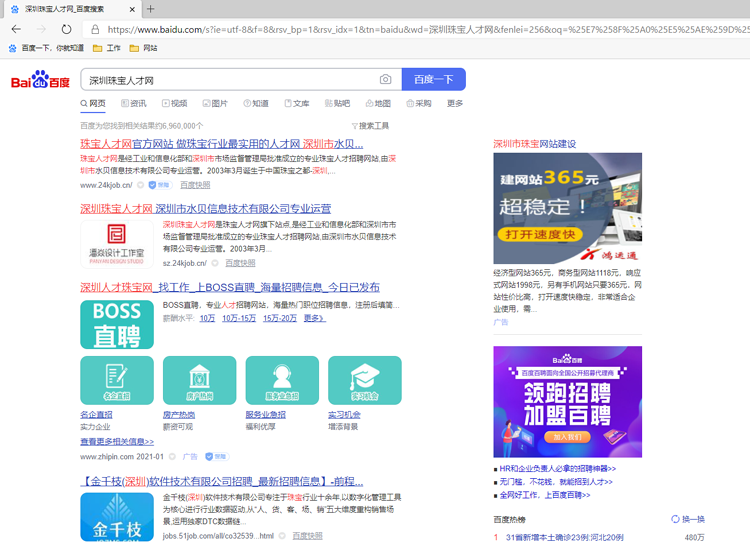Image resolution: width=750 pixels, height=546 pixels.
Task: Open the 名企直招 text link
Action: [x=96, y=415]
